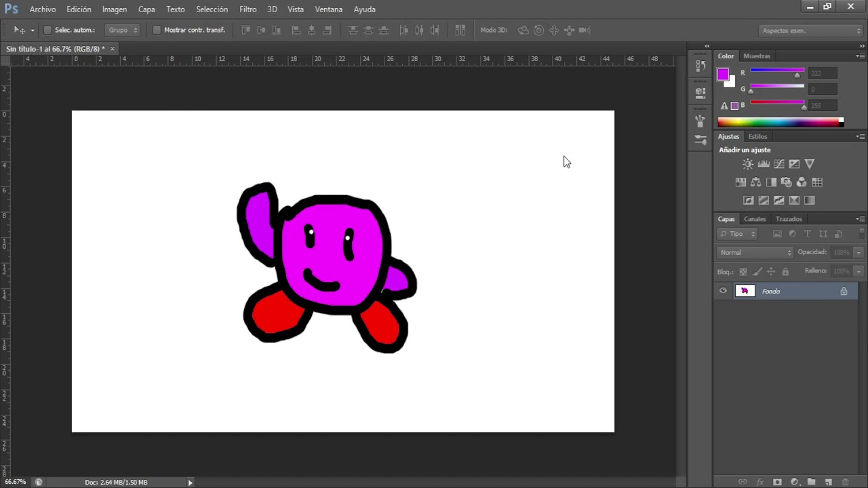Add an Exposure adjustment
This screenshot has width=868, height=488.
(x=794, y=164)
